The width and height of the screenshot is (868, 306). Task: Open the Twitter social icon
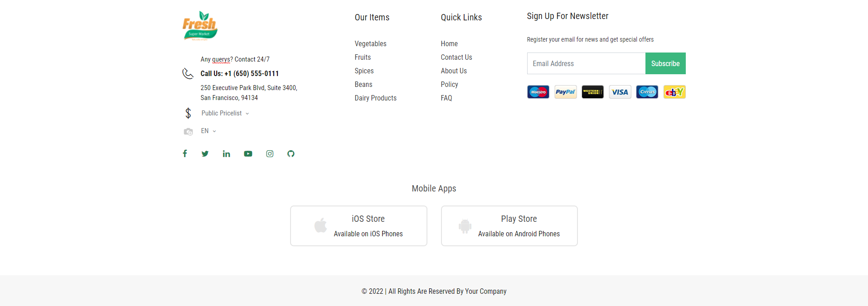click(205, 153)
